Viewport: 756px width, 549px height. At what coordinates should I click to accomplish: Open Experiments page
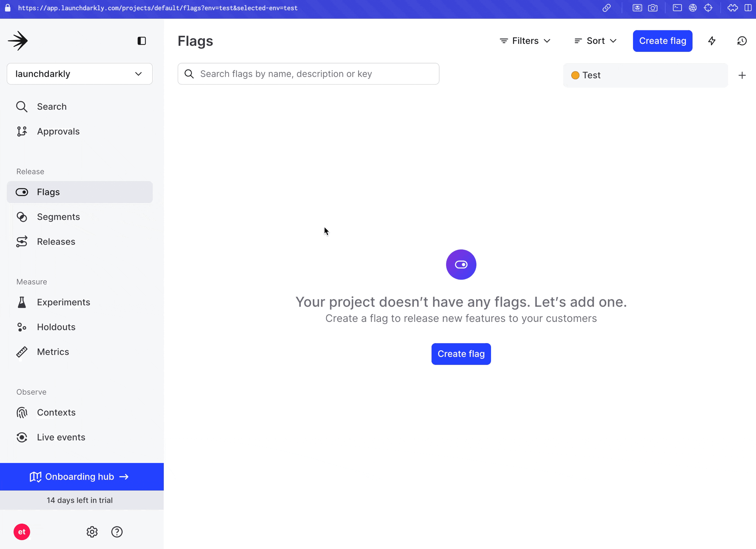coord(80,302)
